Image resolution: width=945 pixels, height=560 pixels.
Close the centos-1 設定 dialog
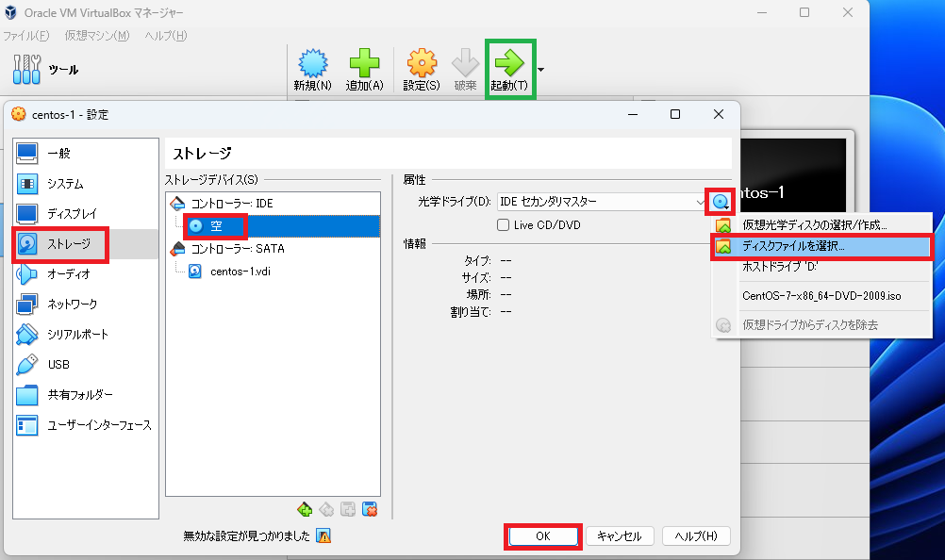coord(719,114)
